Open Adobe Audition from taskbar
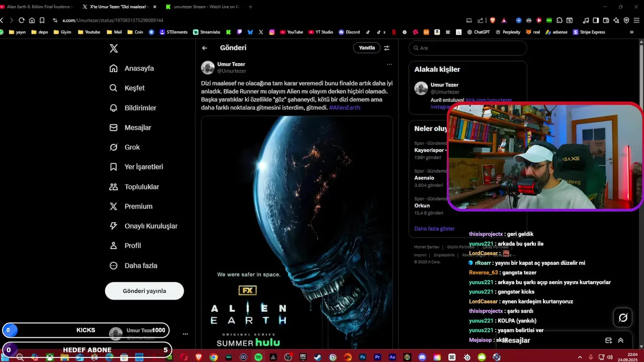This screenshot has width=644, height=362. tap(392, 357)
